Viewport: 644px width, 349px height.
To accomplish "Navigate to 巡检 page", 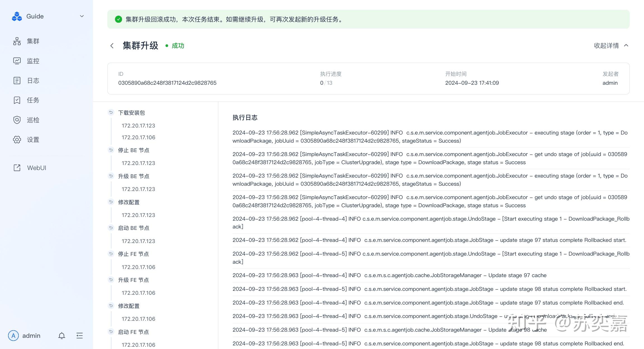I will (x=33, y=120).
